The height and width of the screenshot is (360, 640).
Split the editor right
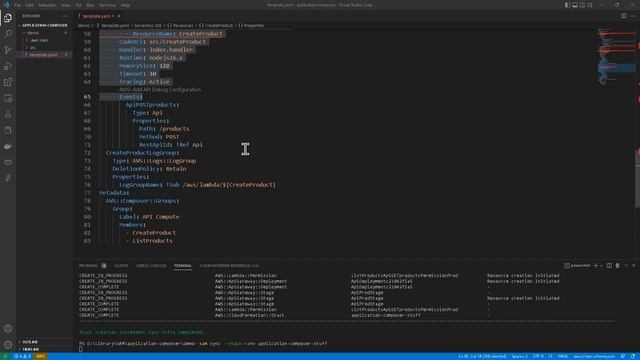pyautogui.click(x=624, y=16)
